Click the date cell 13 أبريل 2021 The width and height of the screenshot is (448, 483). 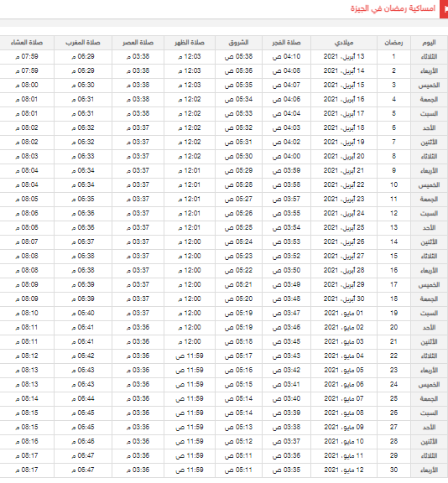point(344,57)
